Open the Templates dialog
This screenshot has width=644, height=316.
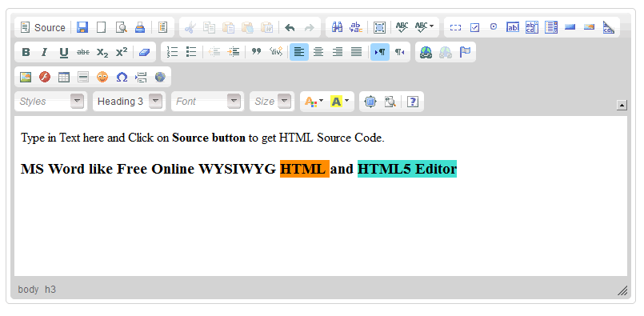point(163,27)
